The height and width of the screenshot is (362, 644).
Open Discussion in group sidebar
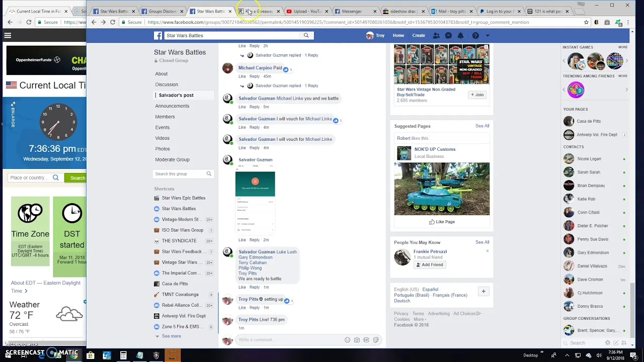[167, 84]
